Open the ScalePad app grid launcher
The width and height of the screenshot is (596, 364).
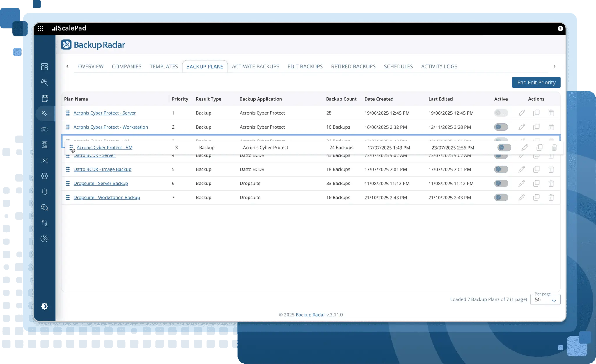click(x=40, y=28)
